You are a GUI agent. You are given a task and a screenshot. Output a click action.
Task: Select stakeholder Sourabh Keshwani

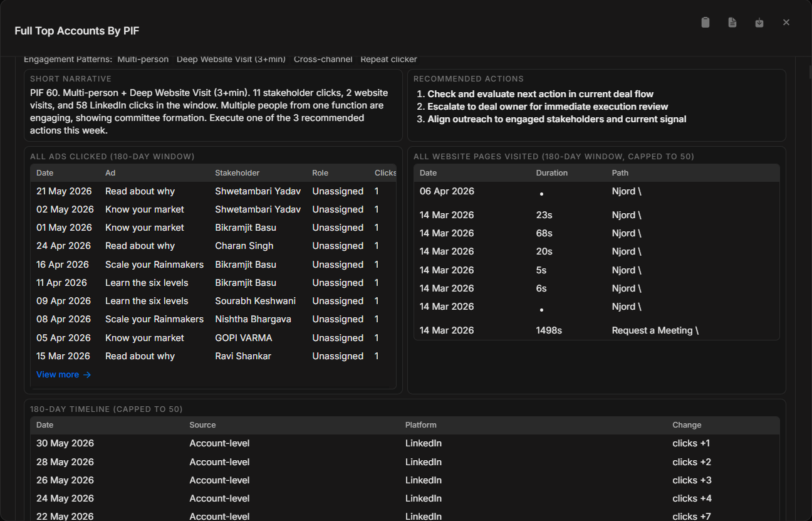tap(256, 301)
